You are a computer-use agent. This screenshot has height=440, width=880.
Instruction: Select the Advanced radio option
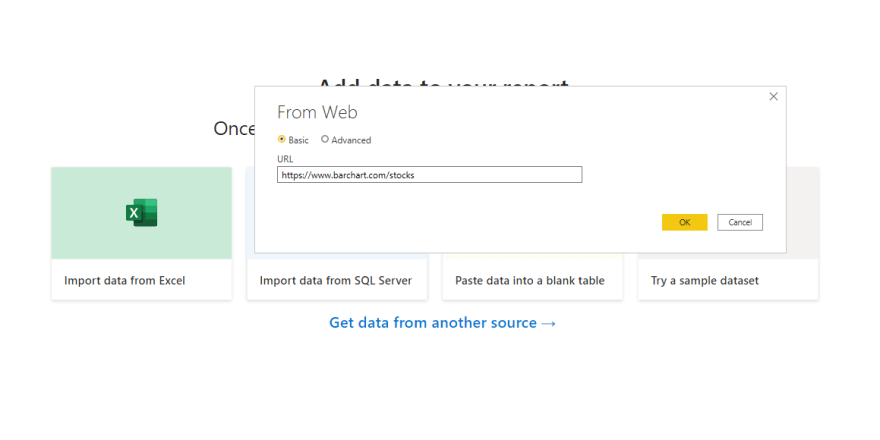click(x=324, y=139)
